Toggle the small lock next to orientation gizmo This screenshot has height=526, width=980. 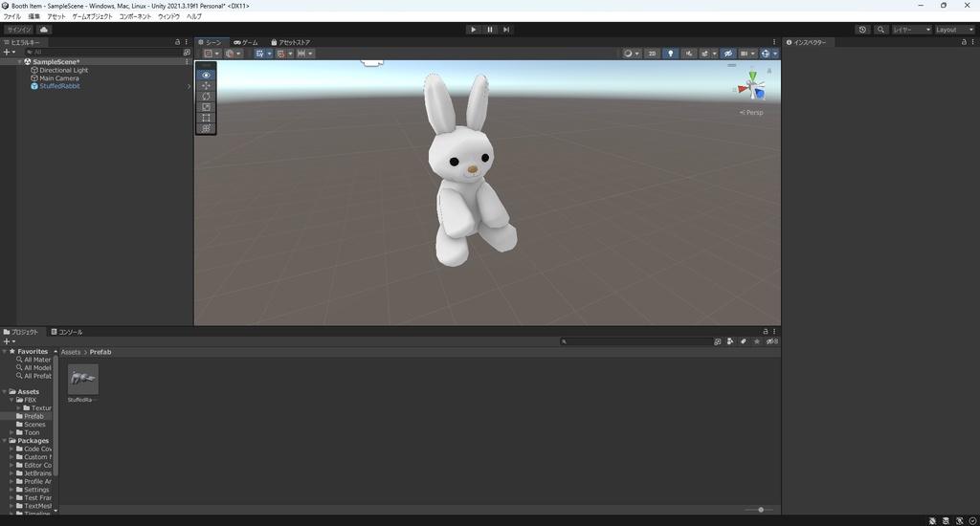coord(768,71)
